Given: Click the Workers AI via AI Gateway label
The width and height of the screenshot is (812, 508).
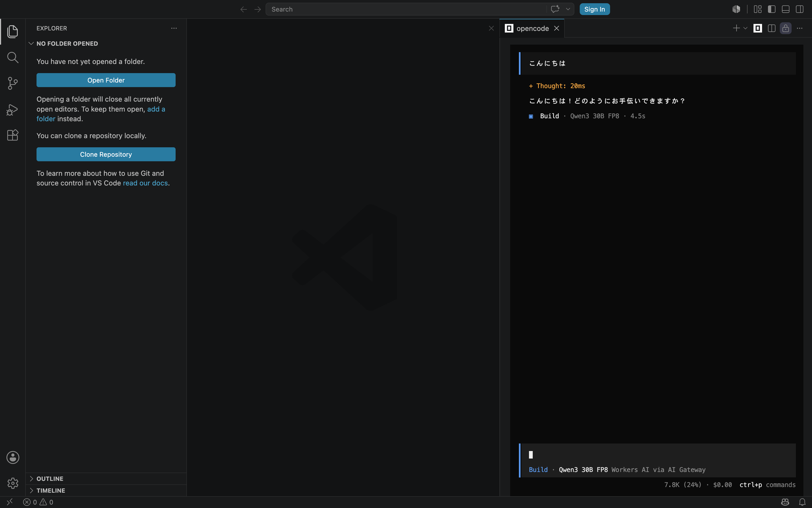Looking at the screenshot, I should click(x=658, y=470).
